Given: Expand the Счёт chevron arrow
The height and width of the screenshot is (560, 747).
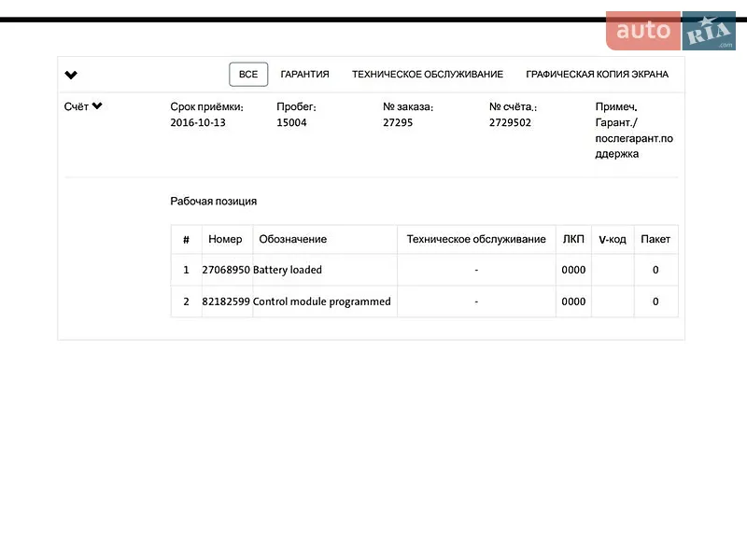Looking at the screenshot, I should tap(97, 105).
